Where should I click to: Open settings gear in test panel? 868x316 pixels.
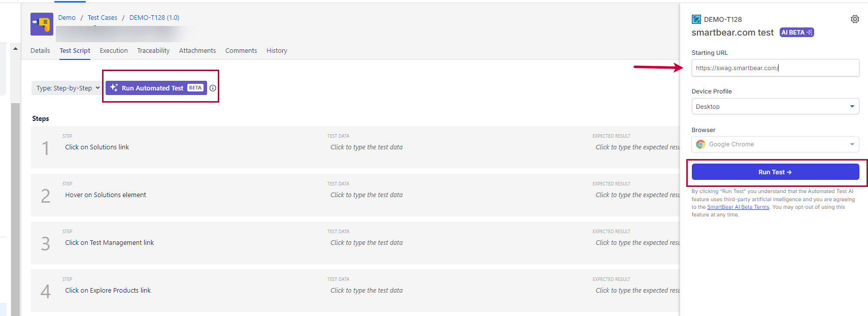[x=855, y=19]
